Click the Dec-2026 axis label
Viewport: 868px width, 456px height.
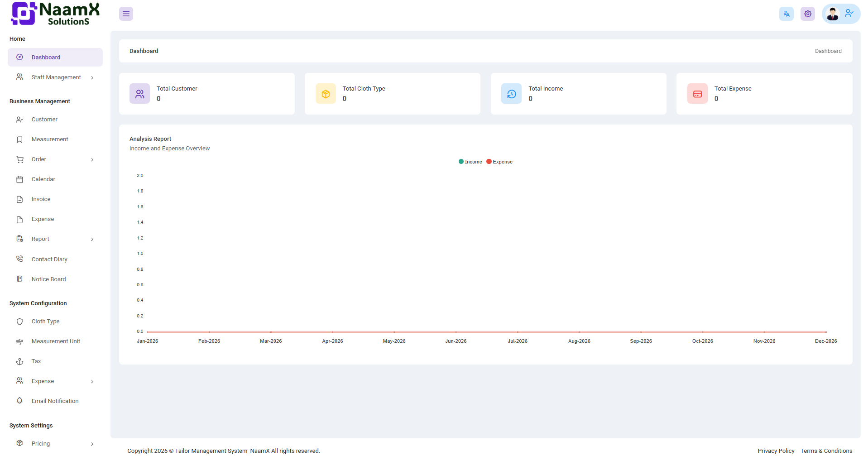point(826,341)
